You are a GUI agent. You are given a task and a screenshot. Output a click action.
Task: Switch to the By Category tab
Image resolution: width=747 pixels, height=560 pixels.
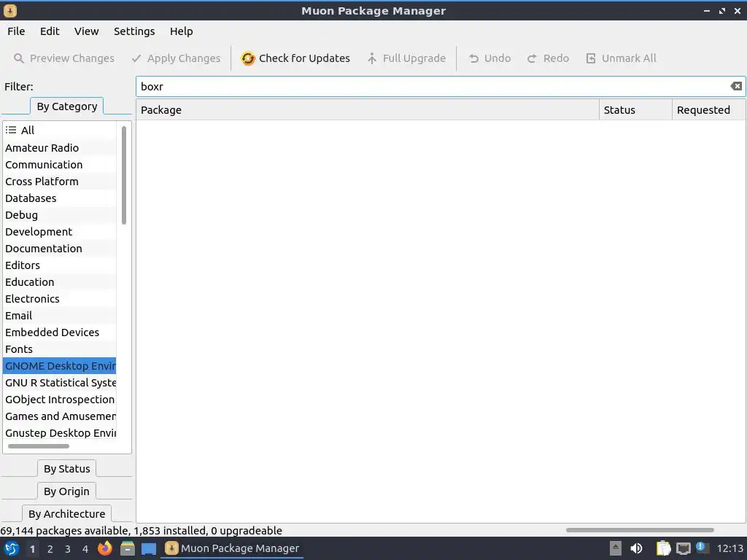coord(66,106)
